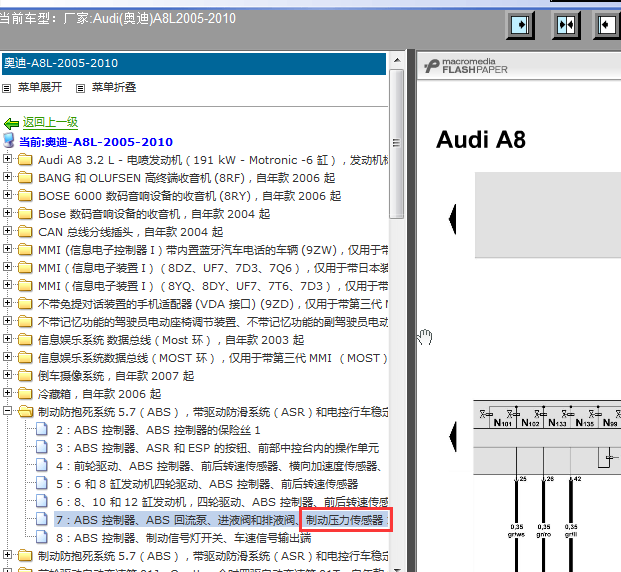Click folder icon of BOSE 6000 entry
The image size is (621, 572).
[25, 196]
